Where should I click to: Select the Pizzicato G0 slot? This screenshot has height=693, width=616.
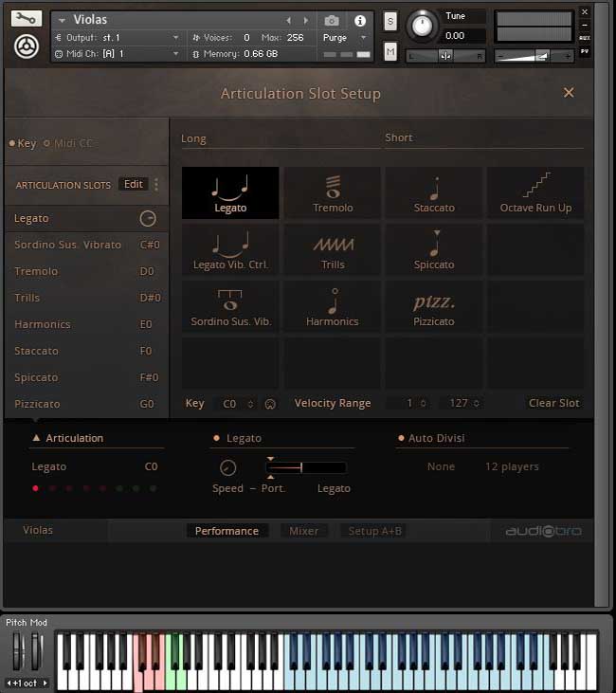pyautogui.click(x=86, y=404)
